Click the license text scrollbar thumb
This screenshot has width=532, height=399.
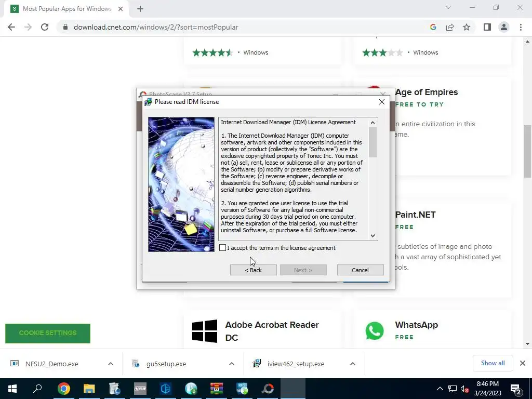tap(373, 142)
